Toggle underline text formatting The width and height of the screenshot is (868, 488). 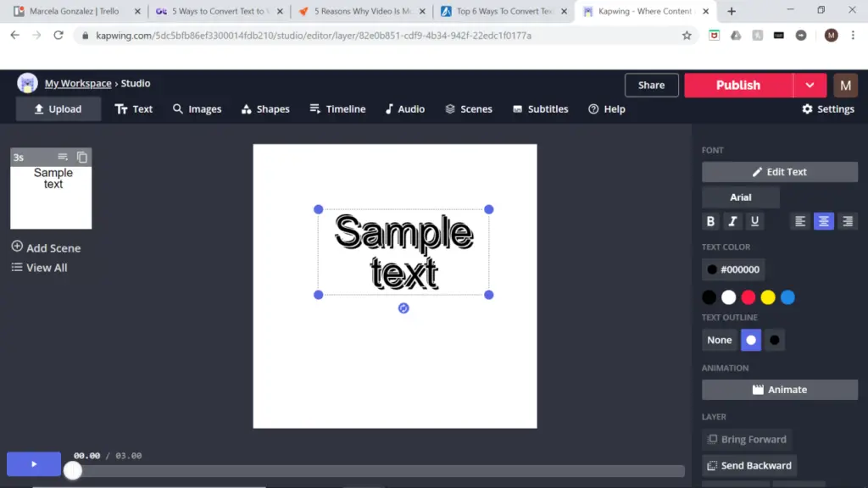pyautogui.click(x=754, y=221)
